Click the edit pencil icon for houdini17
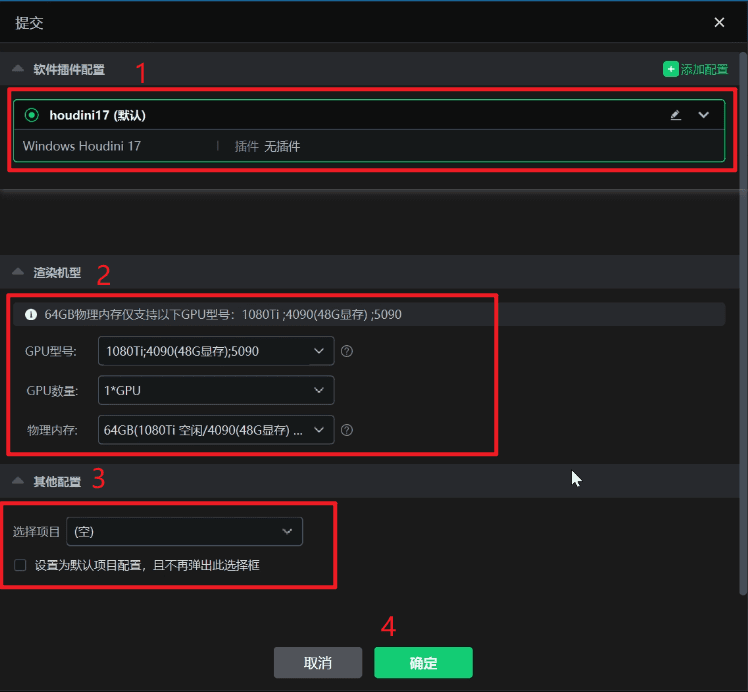 (x=676, y=115)
